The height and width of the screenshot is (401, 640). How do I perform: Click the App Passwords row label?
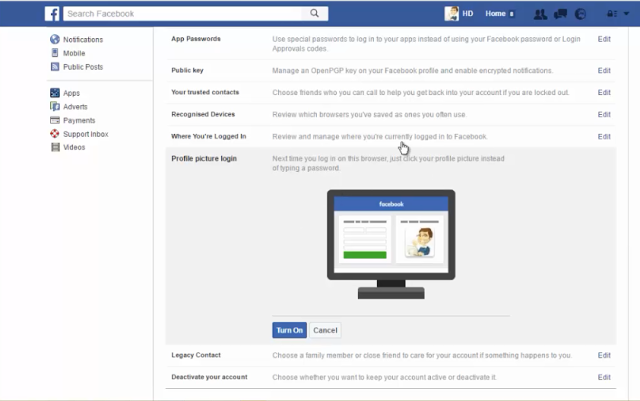196,39
